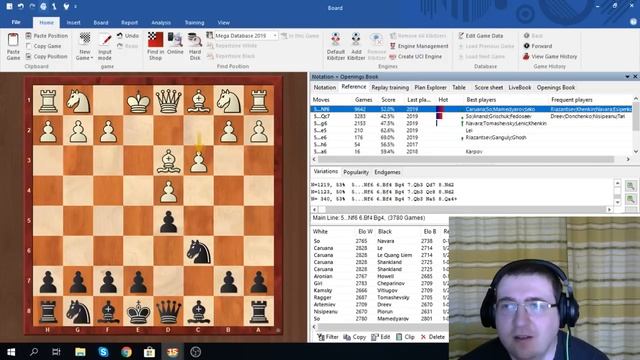Switch to the Training ribbon tab

[194, 23]
